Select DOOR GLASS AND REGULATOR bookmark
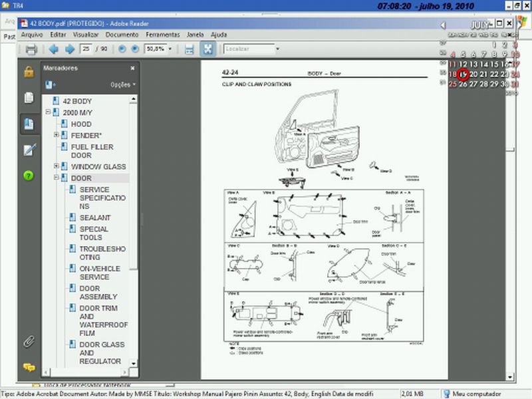 pos(102,353)
